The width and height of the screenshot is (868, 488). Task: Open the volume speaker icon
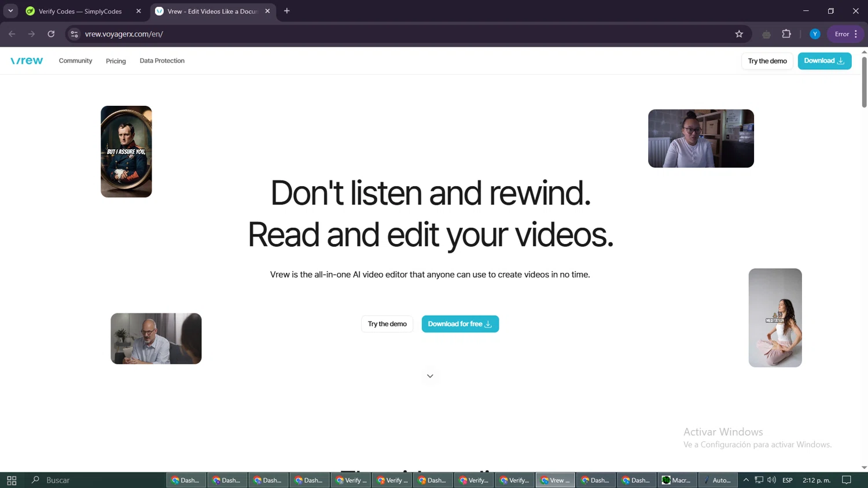click(x=771, y=480)
